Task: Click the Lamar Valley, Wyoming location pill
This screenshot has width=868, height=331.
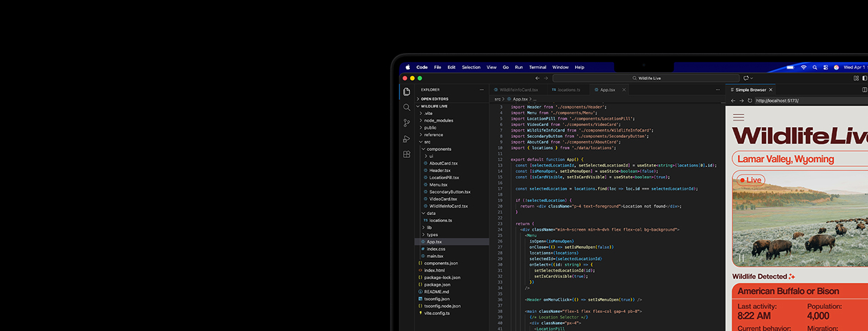Action: click(x=800, y=159)
